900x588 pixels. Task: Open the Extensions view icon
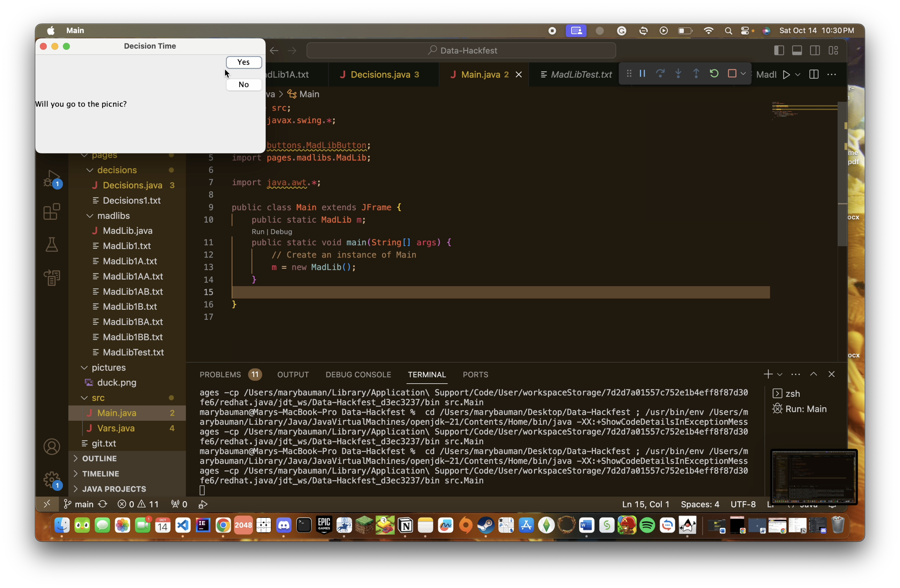click(x=52, y=212)
